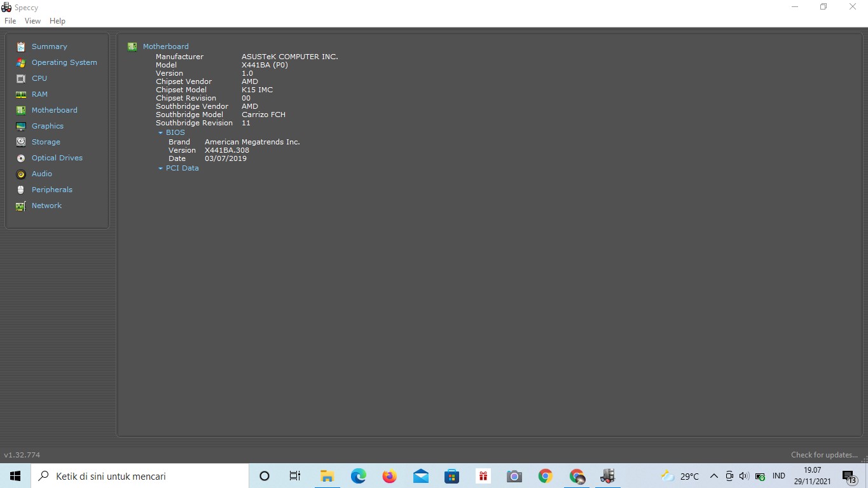The image size is (868, 488).
Task: Select the ASUSTeK COMPUTER INC. value
Action: tap(290, 57)
